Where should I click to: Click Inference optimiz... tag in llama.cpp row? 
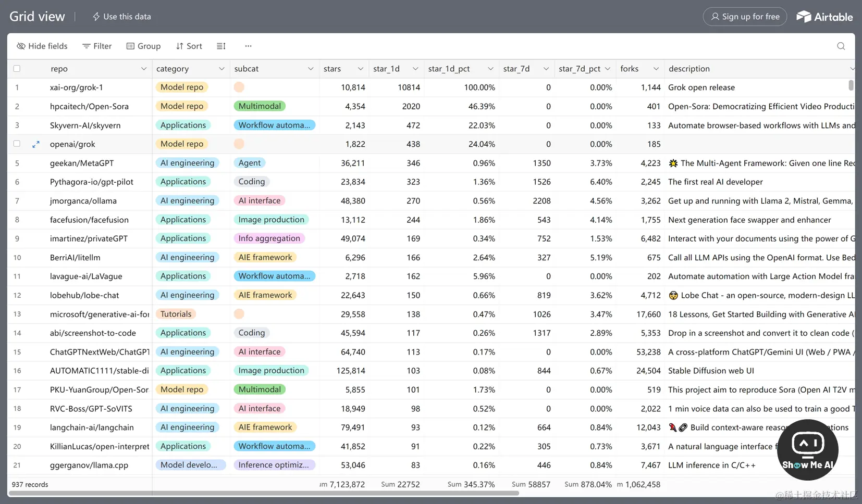[x=274, y=465]
